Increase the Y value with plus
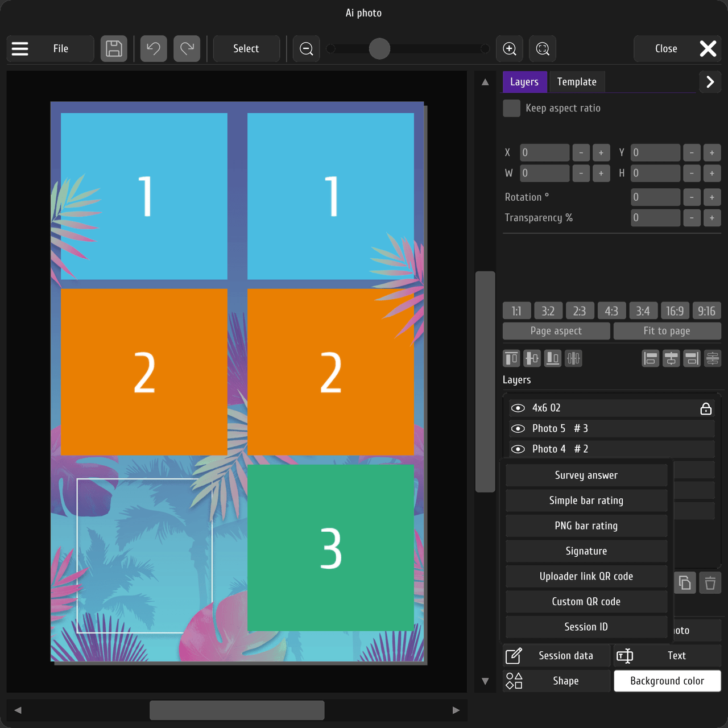 pyautogui.click(x=712, y=152)
